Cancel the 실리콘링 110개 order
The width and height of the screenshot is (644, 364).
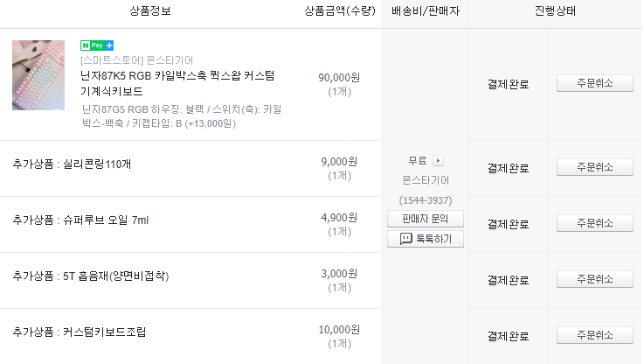595,167
